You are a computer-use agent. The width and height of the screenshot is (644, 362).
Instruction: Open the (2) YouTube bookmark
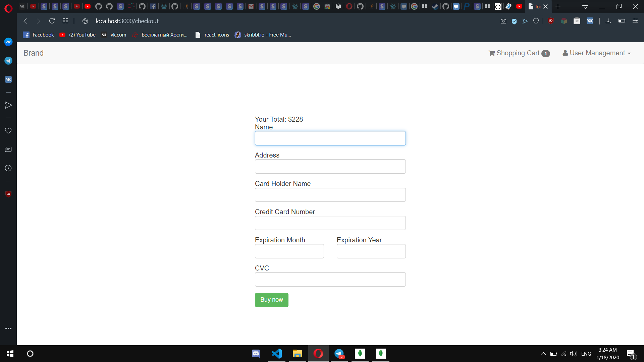77,35
